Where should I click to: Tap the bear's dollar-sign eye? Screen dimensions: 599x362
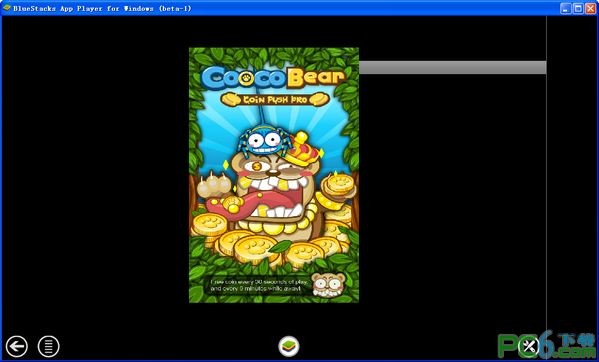point(256,166)
